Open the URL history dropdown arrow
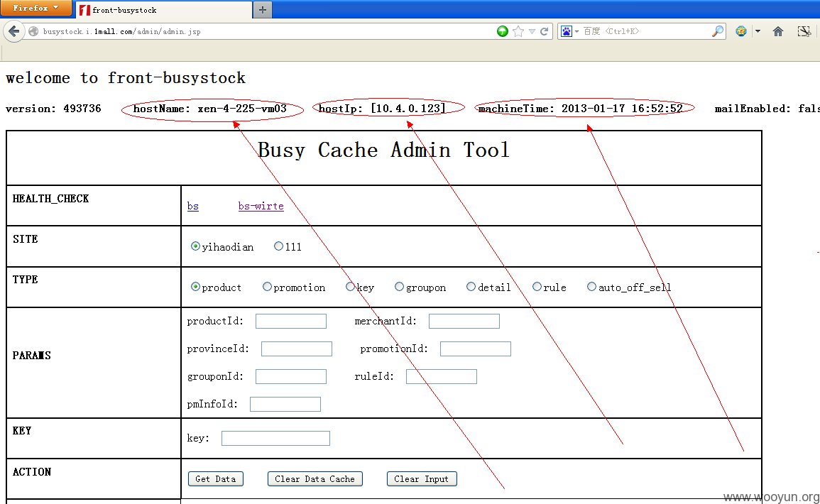 [532, 31]
